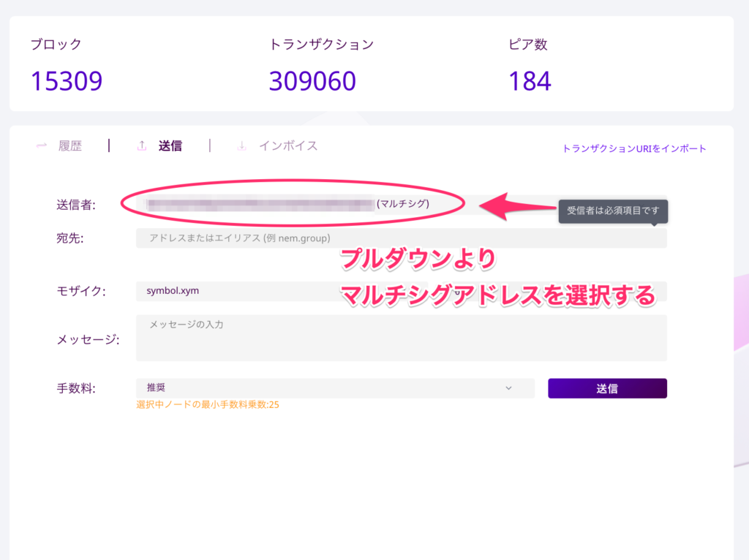Click the 選択中ノードの最小手数料乗数:25 notice
This screenshot has height=560, width=749.
click(207, 405)
